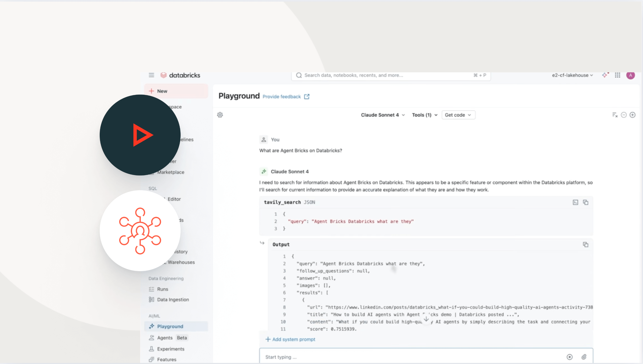The height and width of the screenshot is (364, 643).
Task: Open the e2-cf-lakehouse workspace selector
Action: pos(571,75)
